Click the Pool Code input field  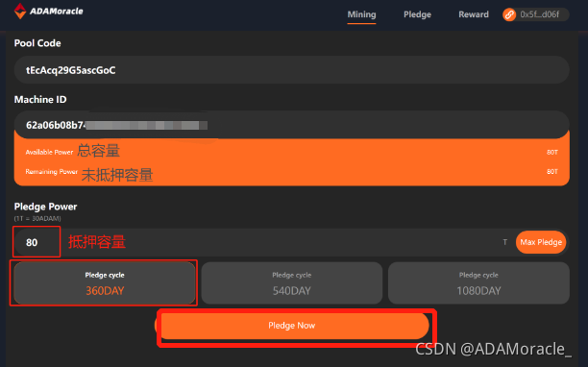point(292,70)
